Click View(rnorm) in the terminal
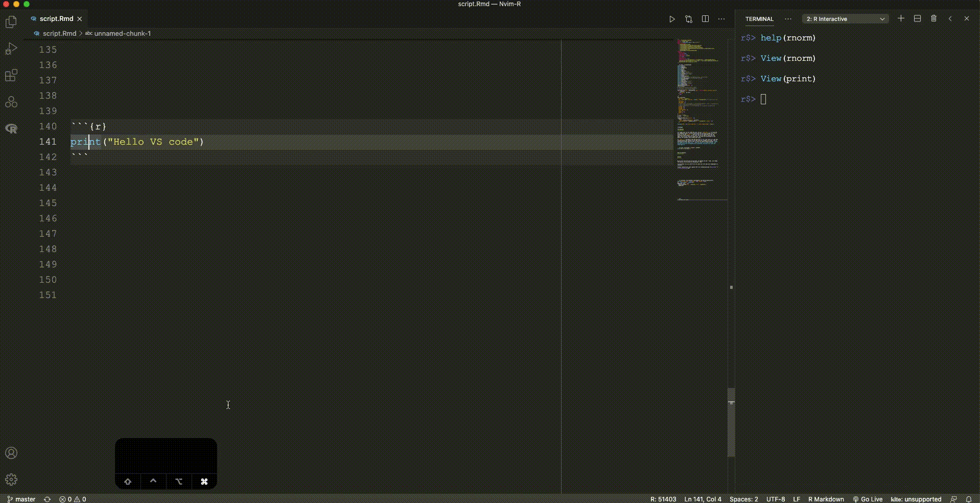980x503 pixels. point(788,58)
